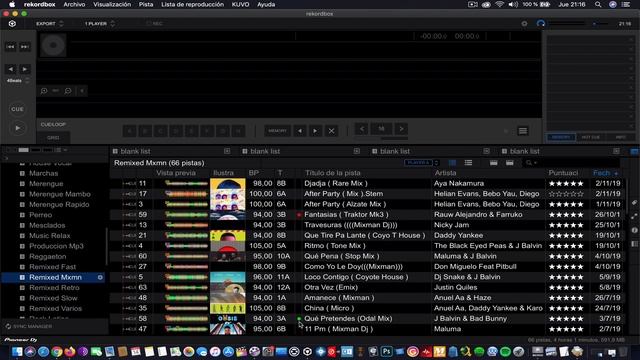Switch the track list to artwork view

(452, 162)
